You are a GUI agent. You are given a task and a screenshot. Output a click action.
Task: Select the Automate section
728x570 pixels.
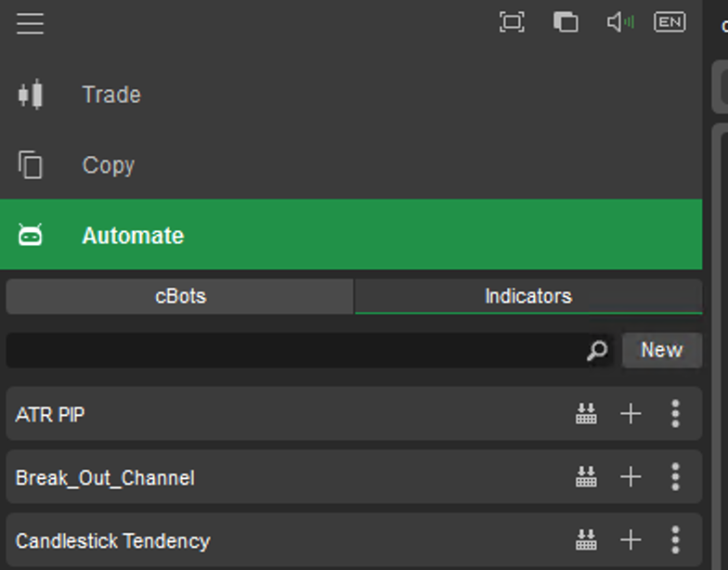pos(133,236)
